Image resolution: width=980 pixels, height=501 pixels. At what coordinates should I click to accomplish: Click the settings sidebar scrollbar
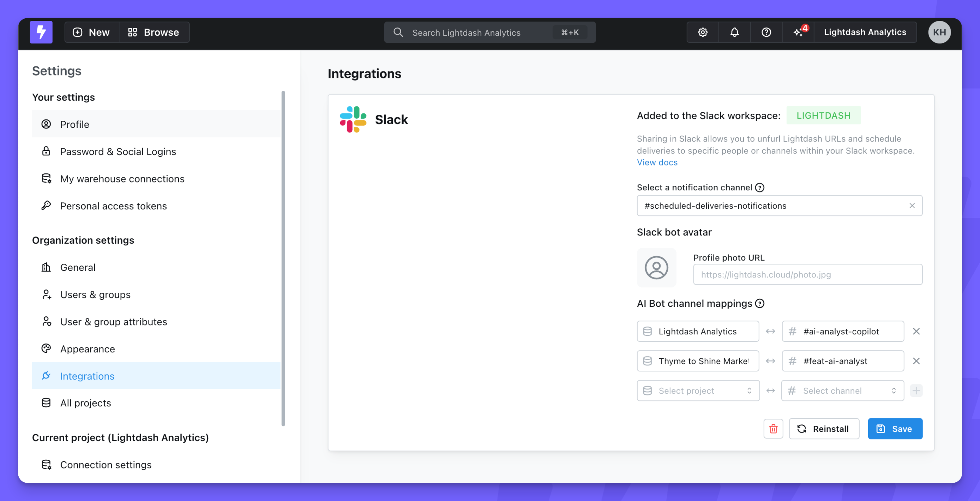(x=283, y=259)
